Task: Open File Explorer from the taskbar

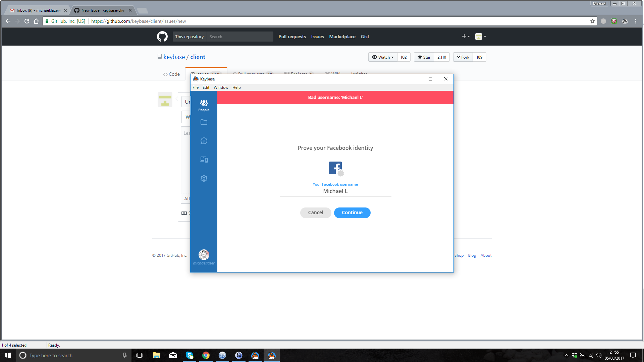Action: click(x=156, y=355)
